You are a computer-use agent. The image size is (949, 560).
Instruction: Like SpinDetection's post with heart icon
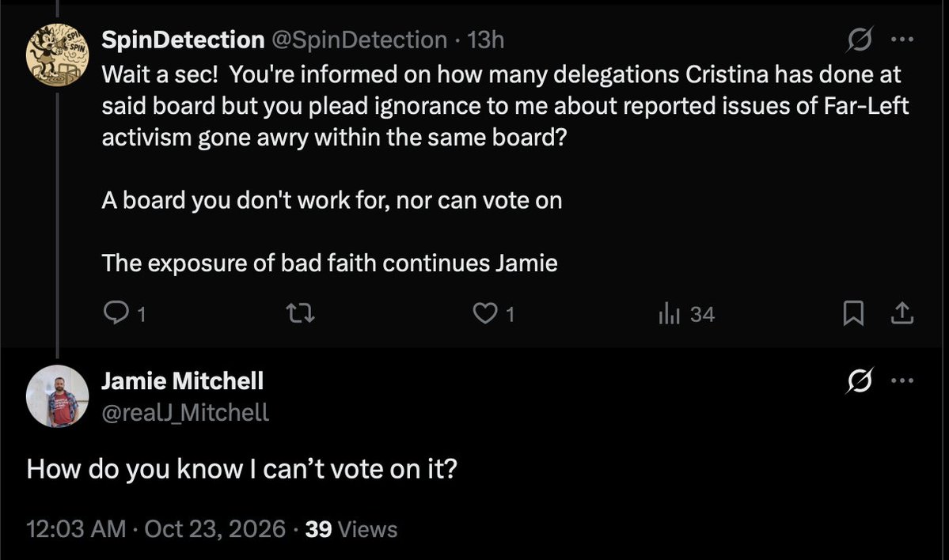tap(493, 314)
